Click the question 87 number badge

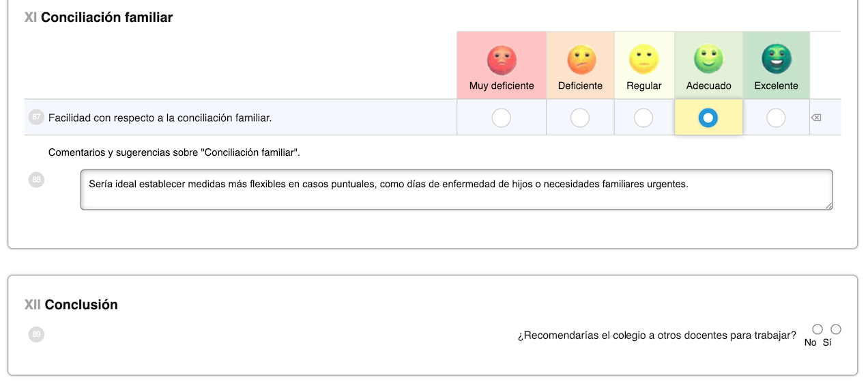pos(36,118)
